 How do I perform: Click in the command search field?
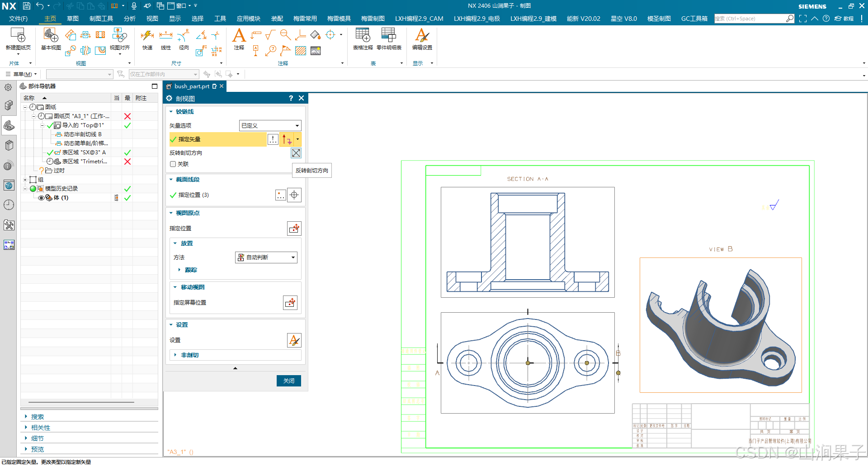(750, 19)
